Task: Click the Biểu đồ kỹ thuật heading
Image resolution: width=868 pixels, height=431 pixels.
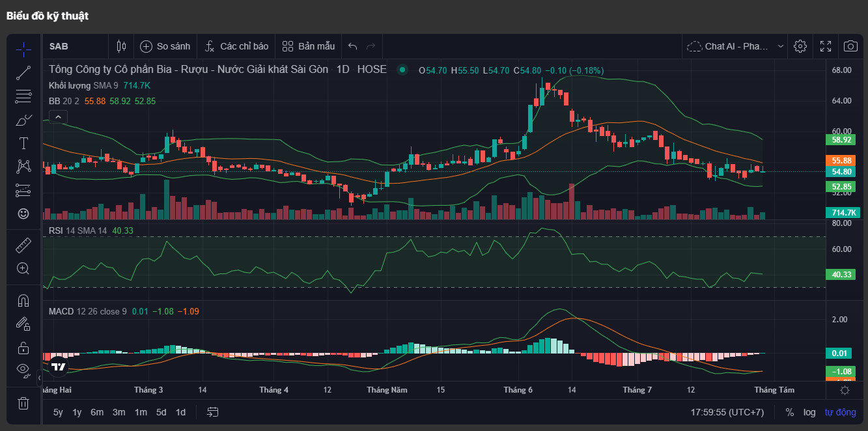Action: [x=48, y=16]
